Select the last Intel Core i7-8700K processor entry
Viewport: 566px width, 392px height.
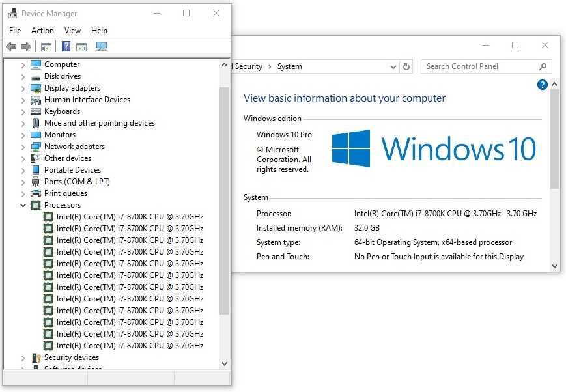(130, 345)
